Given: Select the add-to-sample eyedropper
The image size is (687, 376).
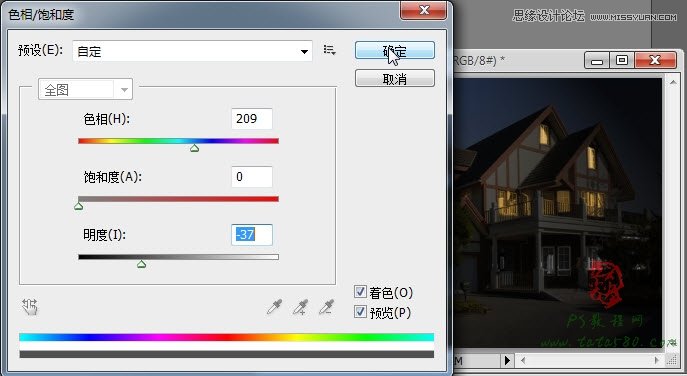Looking at the screenshot, I should (x=301, y=307).
